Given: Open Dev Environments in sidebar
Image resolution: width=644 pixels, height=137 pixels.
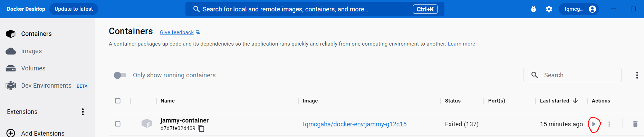Looking at the screenshot, I should pyautogui.click(x=47, y=86).
